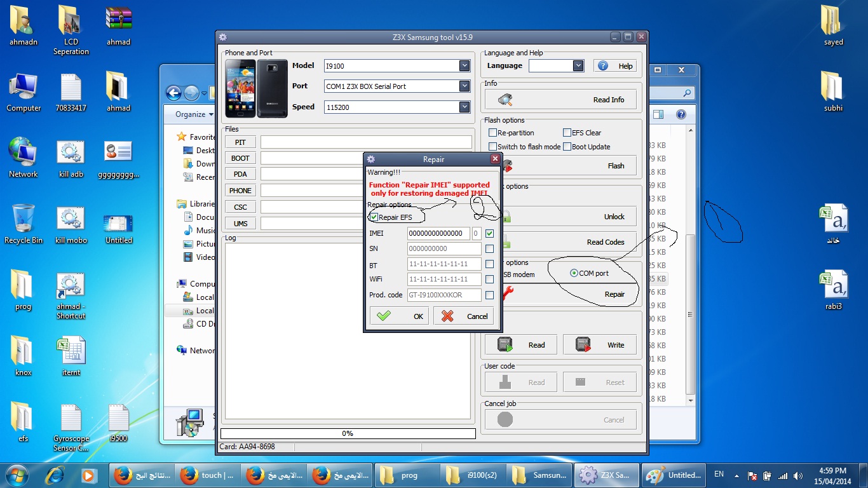This screenshot has height=488, width=868.
Task: Click the PIT file browse button
Action: (240, 142)
